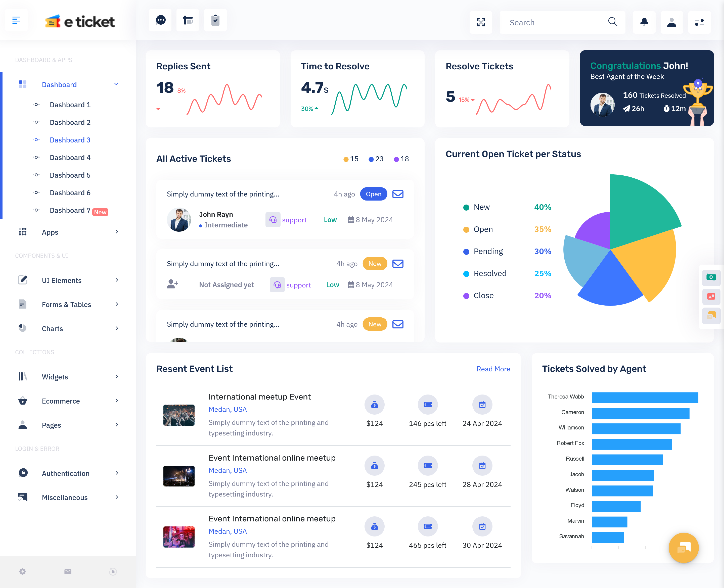724x588 pixels.
Task: Open the clipboard tasks toolbar icon
Action: 215,20
